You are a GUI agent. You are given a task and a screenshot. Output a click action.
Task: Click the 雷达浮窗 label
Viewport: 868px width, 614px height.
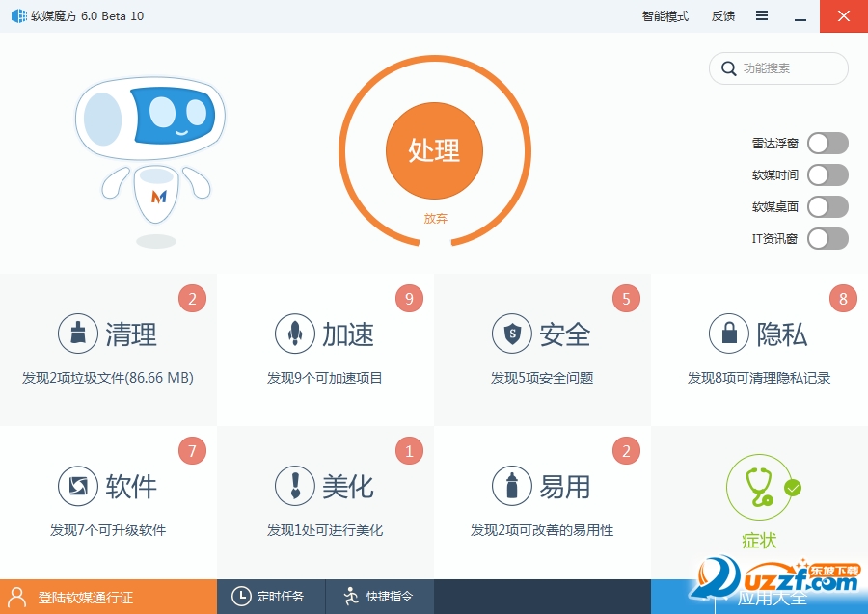(775, 144)
